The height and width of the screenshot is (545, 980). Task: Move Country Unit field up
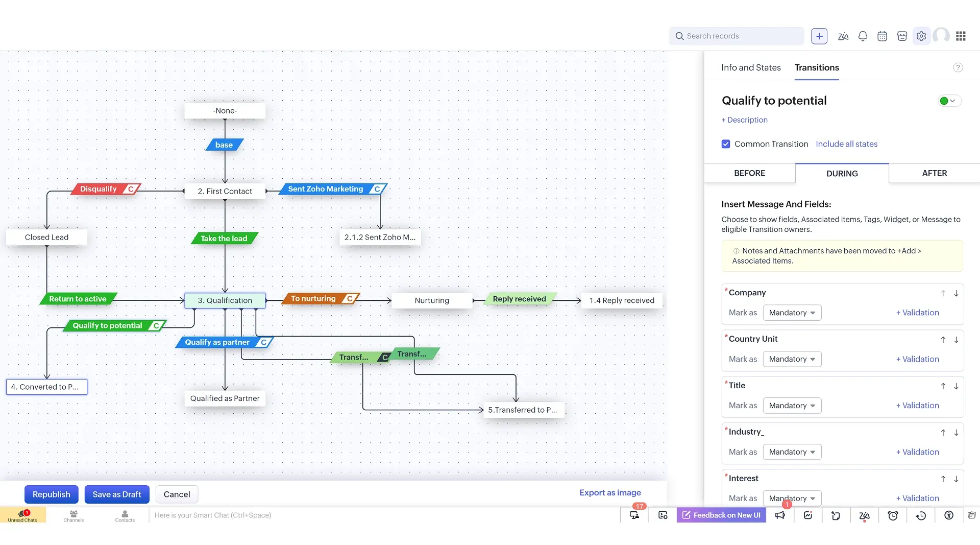943,340
